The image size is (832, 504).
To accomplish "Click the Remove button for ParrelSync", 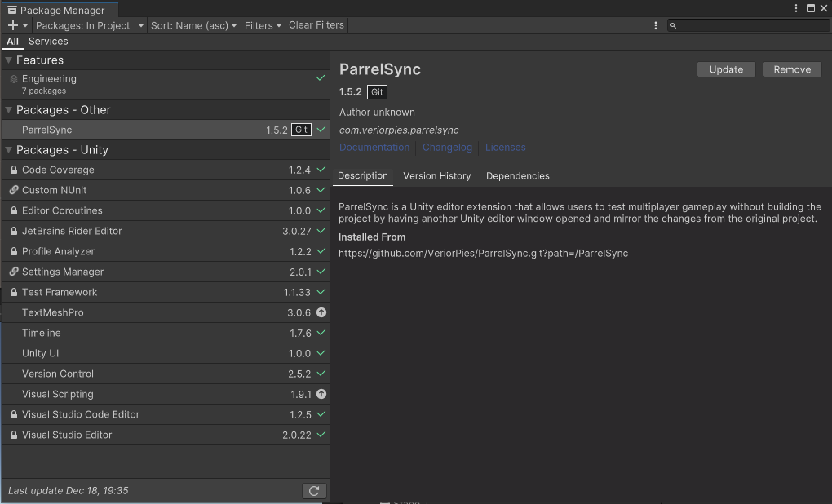I will (792, 69).
